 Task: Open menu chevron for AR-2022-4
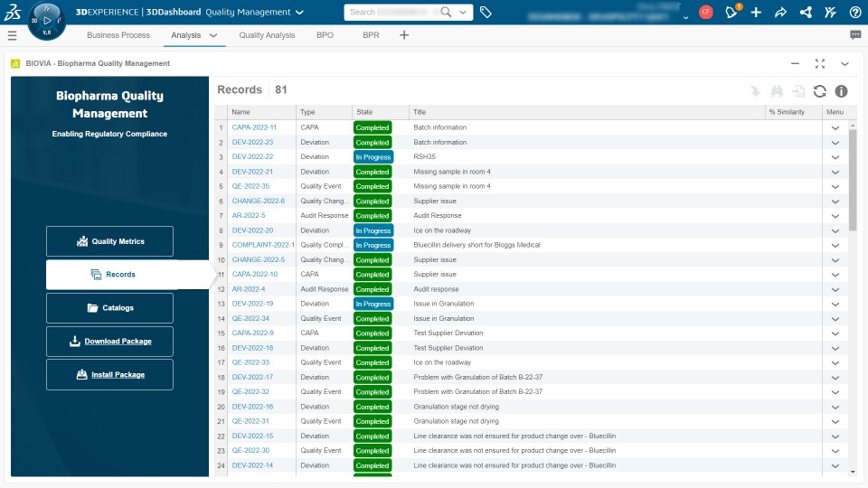click(835, 289)
